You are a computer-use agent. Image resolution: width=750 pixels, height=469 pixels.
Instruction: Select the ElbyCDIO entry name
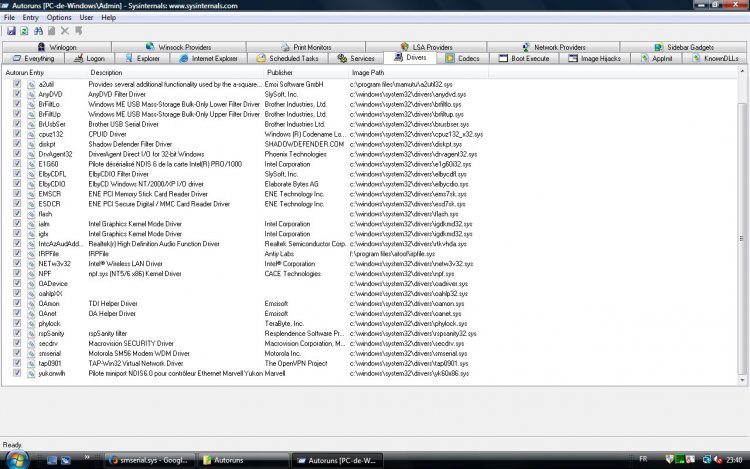pyautogui.click(x=52, y=184)
